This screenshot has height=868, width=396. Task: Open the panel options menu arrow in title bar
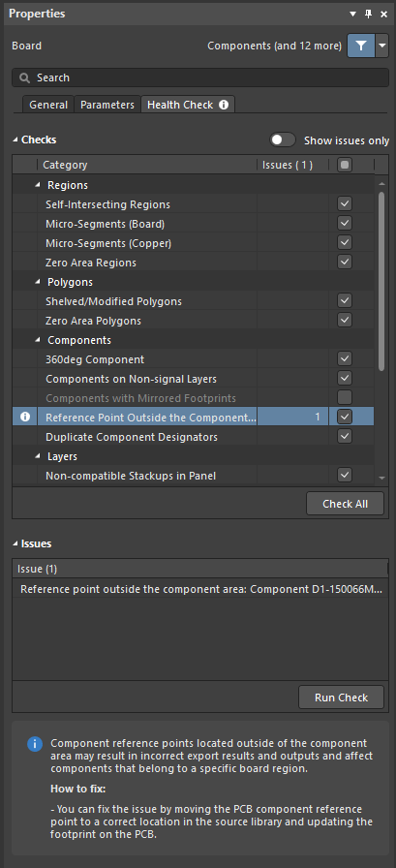[352, 15]
